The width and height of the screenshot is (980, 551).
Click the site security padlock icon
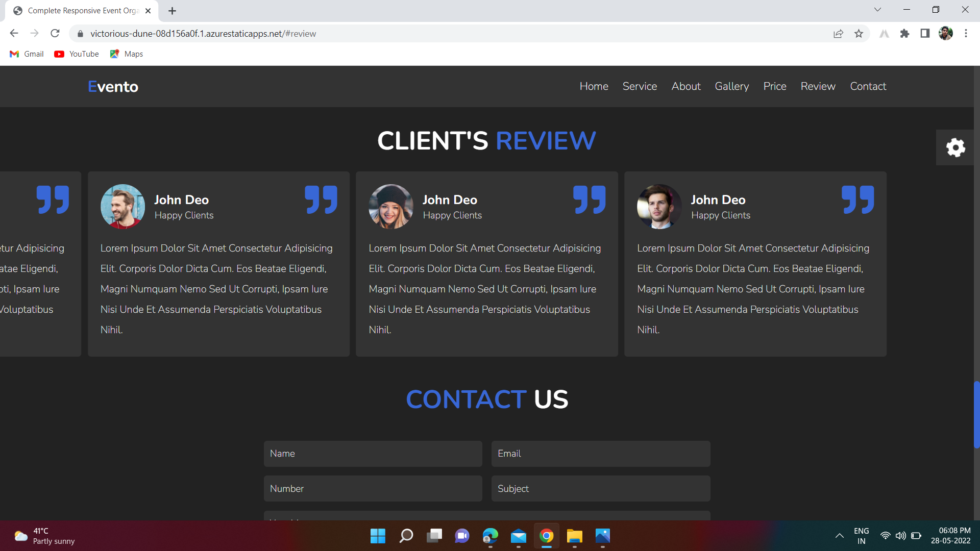(80, 34)
